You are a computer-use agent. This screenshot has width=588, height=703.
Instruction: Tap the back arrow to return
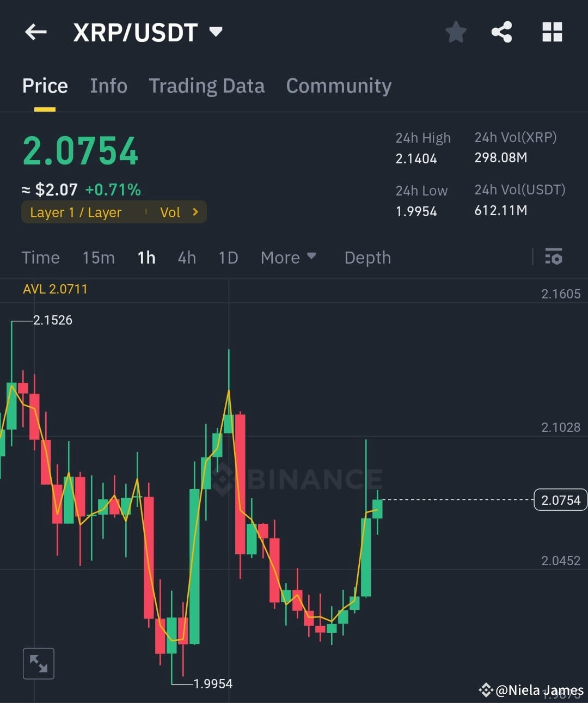coord(35,32)
